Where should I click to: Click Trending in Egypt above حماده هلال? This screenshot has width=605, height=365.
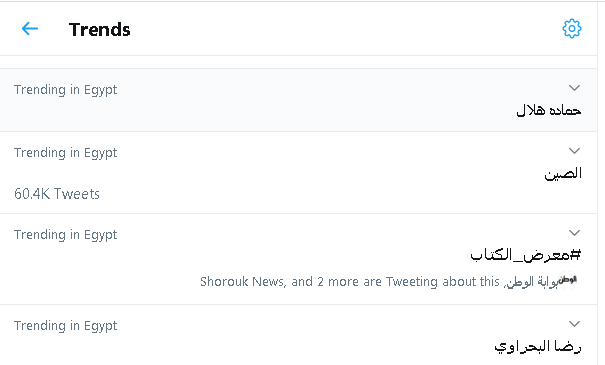pyautogui.click(x=66, y=90)
